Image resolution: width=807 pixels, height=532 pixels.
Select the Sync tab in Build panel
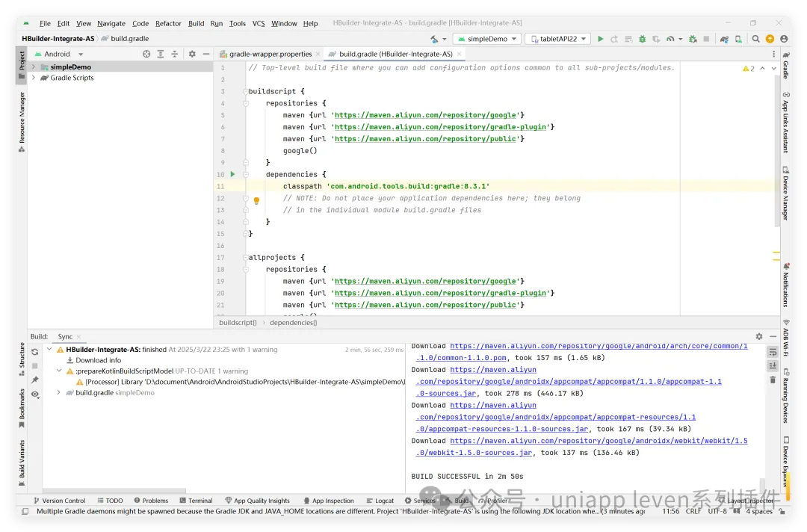65,336
